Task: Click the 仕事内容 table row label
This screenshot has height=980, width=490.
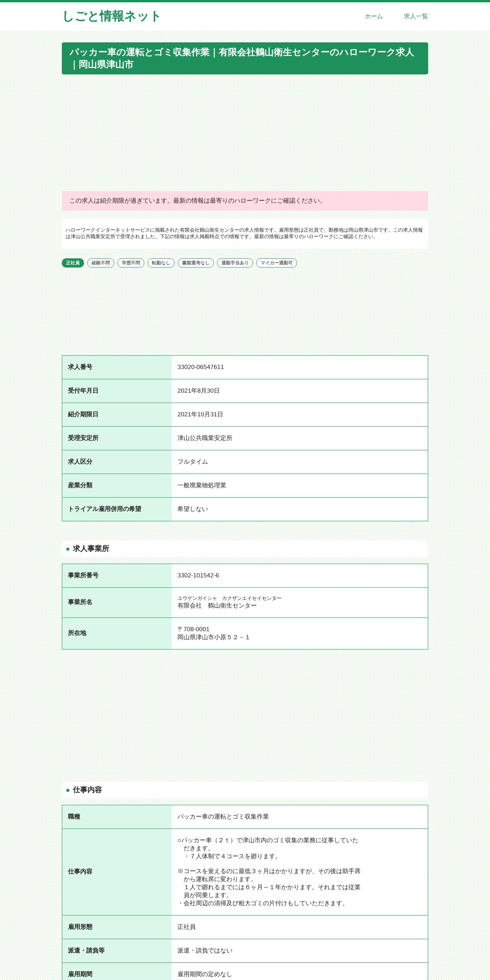Action: [80, 872]
